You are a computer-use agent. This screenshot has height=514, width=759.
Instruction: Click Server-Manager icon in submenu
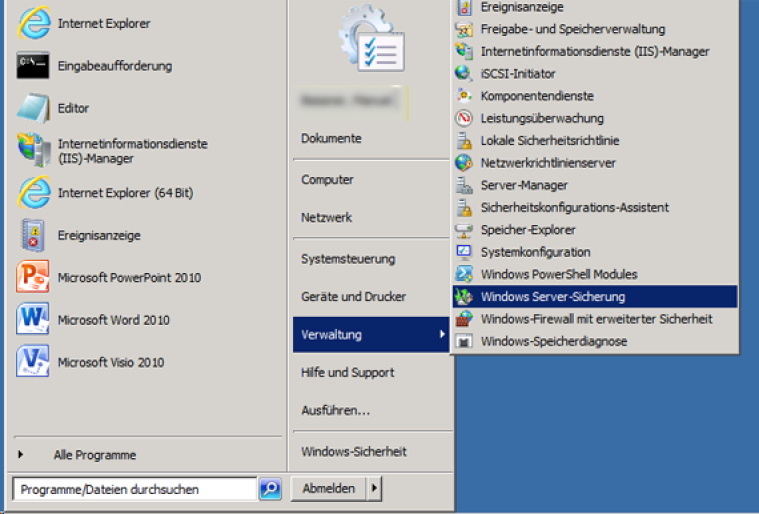coord(464,185)
